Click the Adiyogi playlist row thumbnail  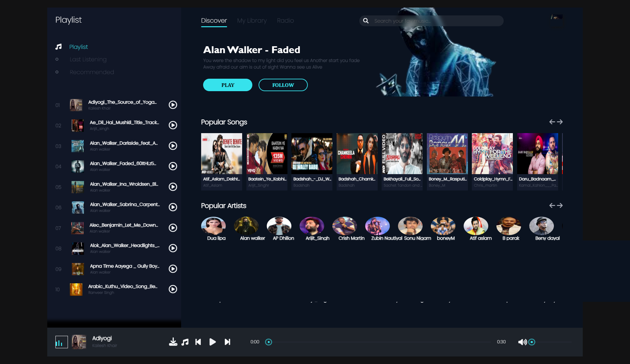click(x=76, y=105)
